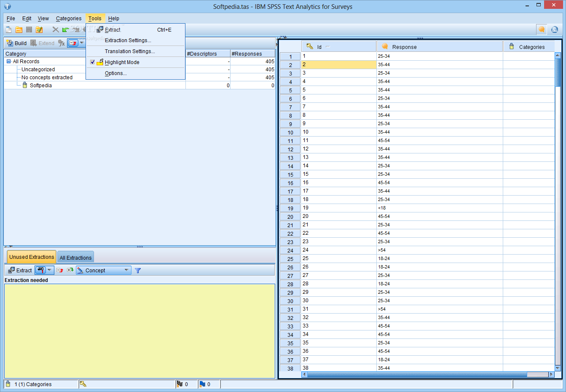This screenshot has height=392, width=566.
Task: Open the Concept view dropdown
Action: click(x=104, y=270)
